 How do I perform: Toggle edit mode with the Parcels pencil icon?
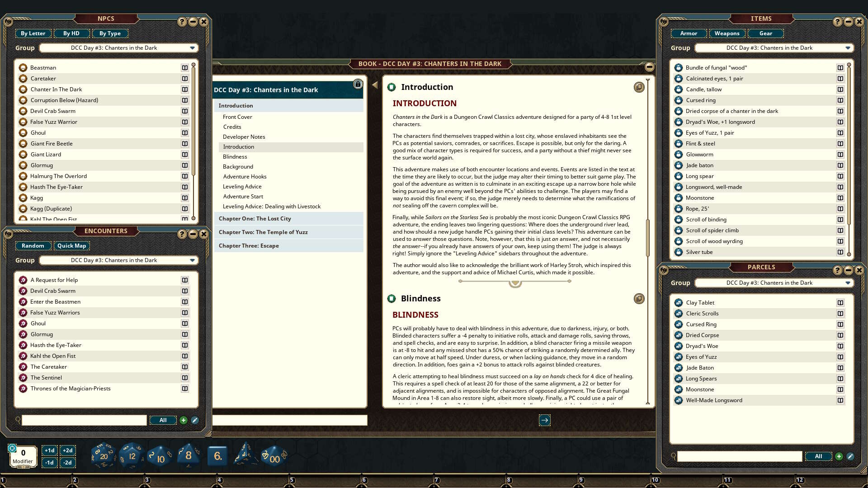(x=851, y=456)
